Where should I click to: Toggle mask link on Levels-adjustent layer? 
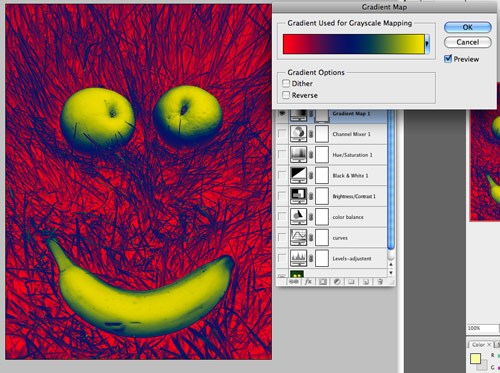[x=311, y=258]
